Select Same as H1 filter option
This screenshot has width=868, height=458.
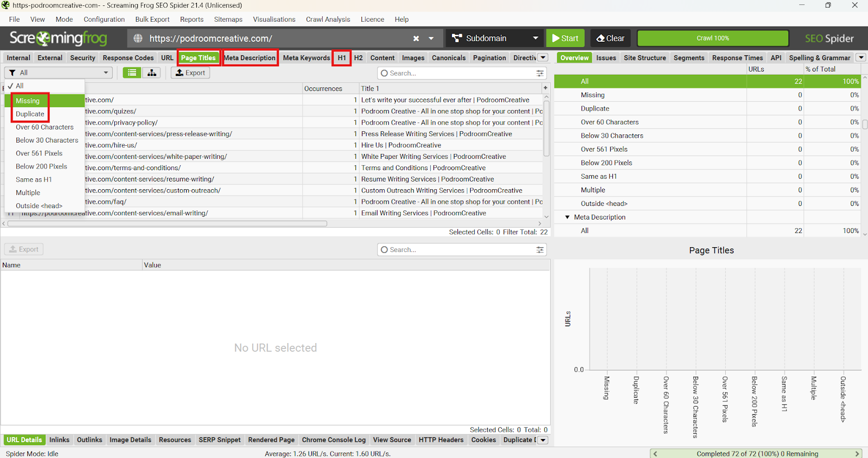point(45,179)
